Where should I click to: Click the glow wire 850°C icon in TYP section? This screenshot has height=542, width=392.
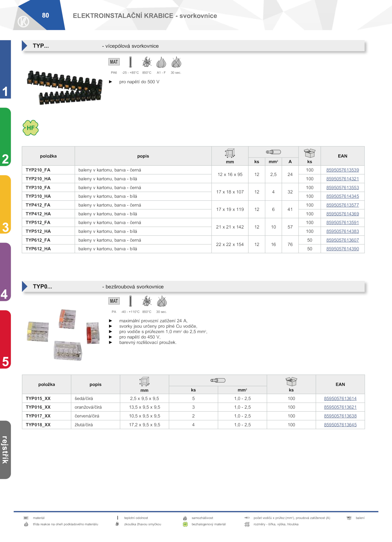pyautogui.click(x=147, y=62)
